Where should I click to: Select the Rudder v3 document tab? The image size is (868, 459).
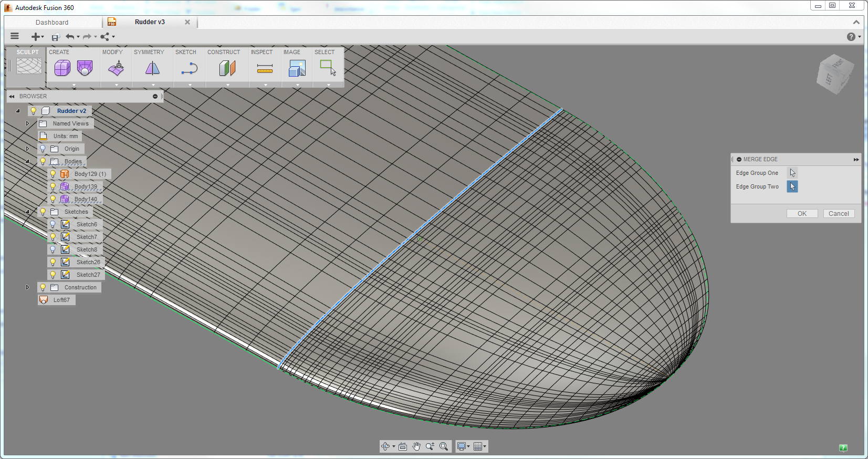[150, 22]
